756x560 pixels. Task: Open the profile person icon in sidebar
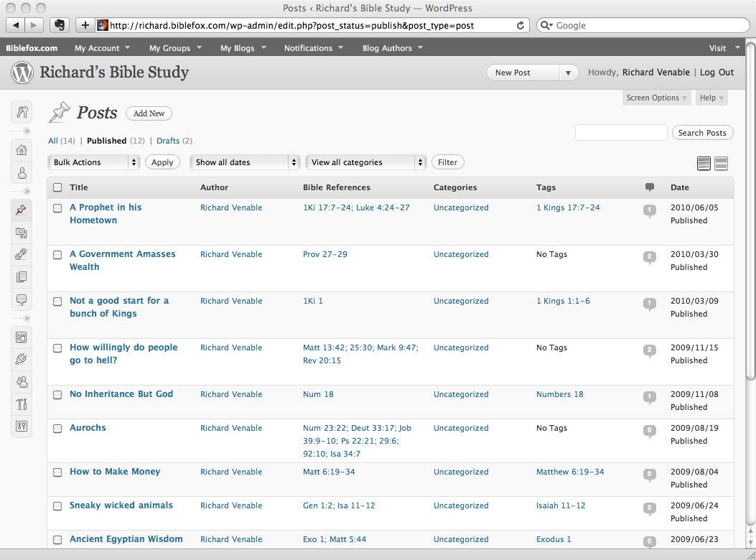pyautogui.click(x=22, y=173)
